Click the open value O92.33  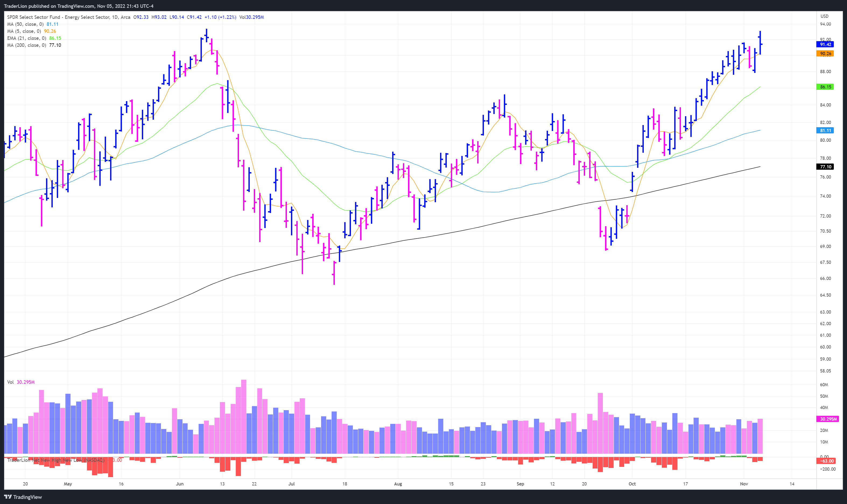coord(141,17)
